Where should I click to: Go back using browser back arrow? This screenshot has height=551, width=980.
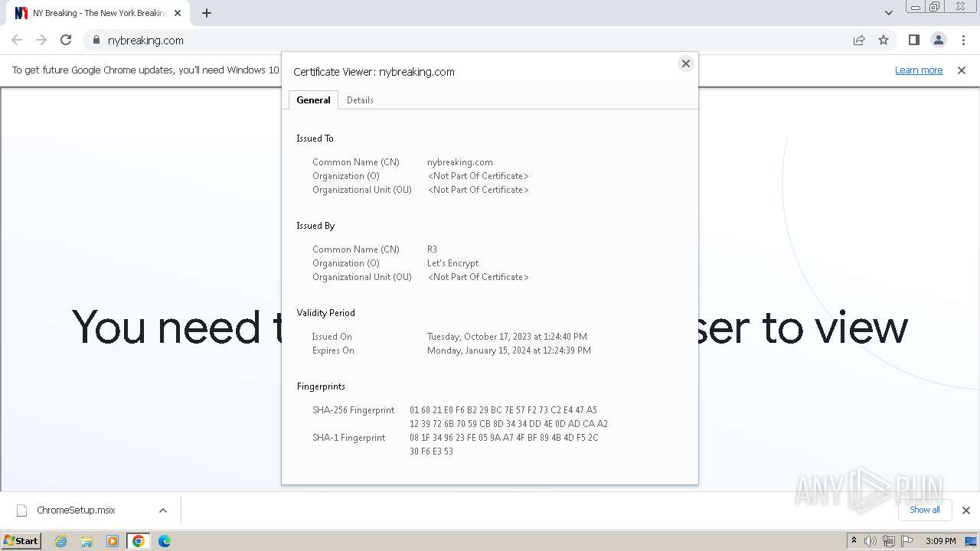(17, 40)
